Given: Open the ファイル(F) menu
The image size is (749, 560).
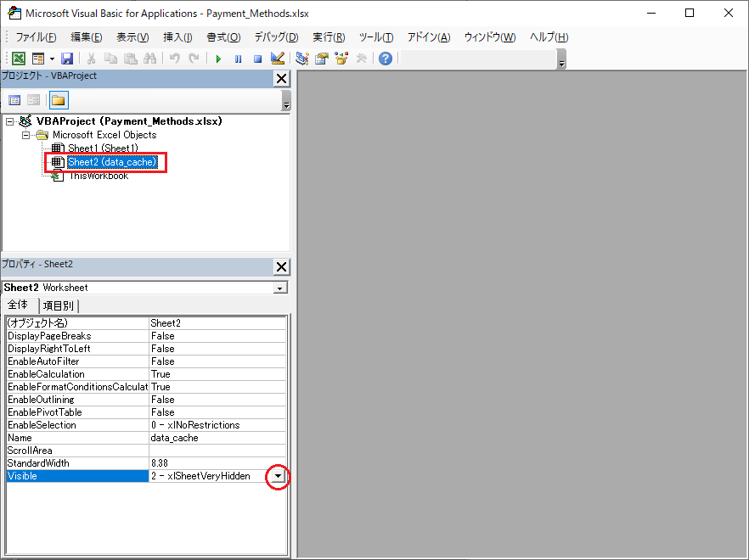Looking at the screenshot, I should point(36,37).
